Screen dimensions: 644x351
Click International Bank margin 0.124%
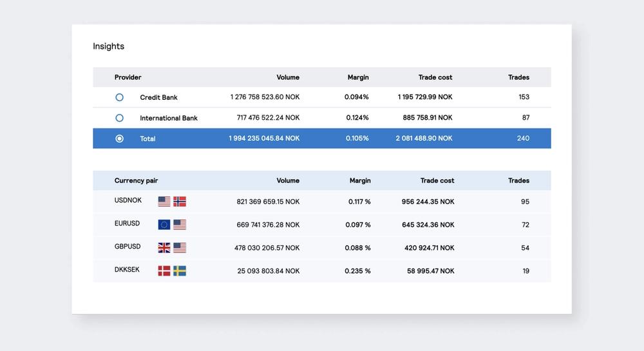click(x=357, y=117)
